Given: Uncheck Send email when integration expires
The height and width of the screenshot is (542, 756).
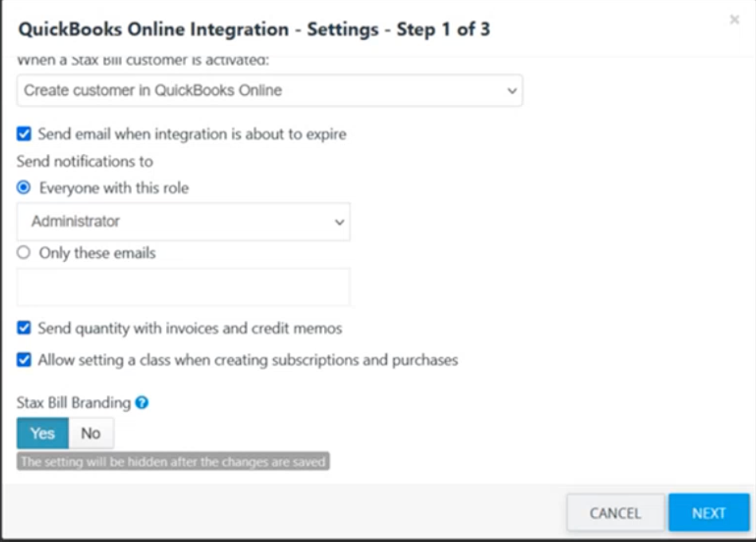Looking at the screenshot, I should (x=24, y=134).
